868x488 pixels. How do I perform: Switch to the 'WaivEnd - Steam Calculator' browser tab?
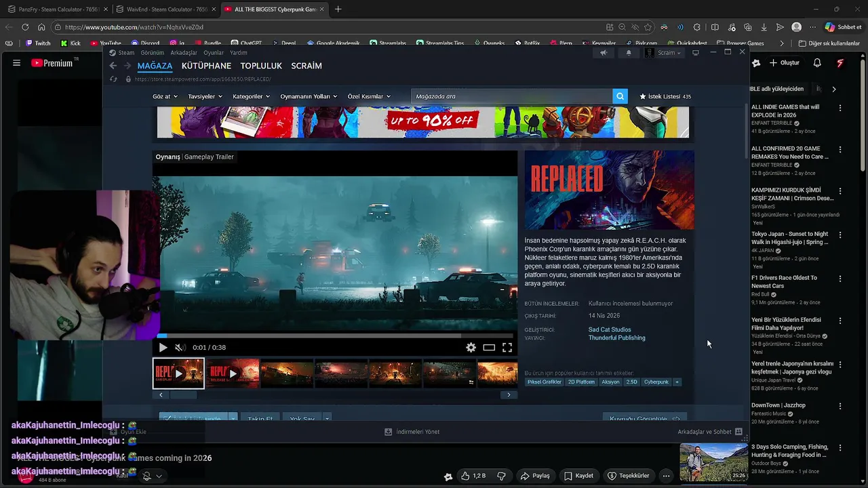point(165,9)
